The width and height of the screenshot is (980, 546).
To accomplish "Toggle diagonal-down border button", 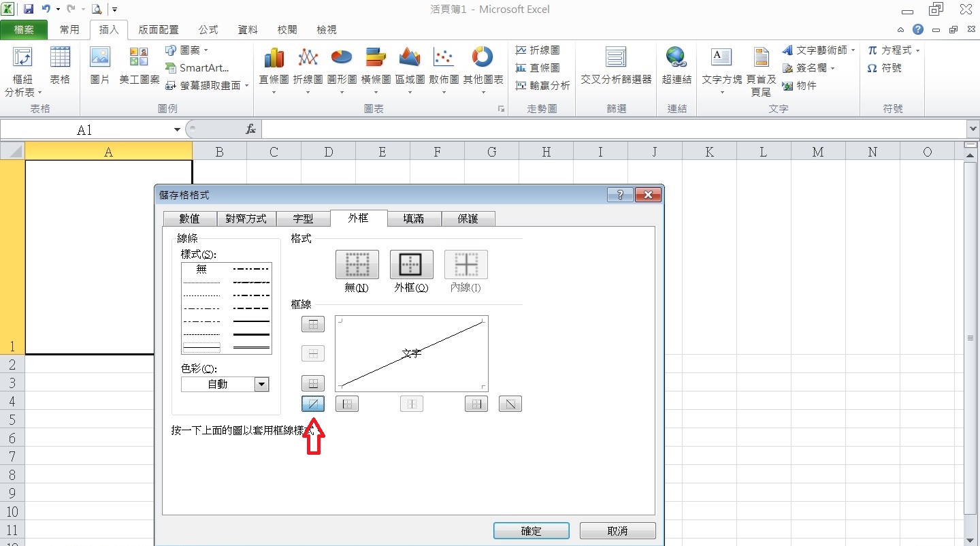I will click(510, 404).
